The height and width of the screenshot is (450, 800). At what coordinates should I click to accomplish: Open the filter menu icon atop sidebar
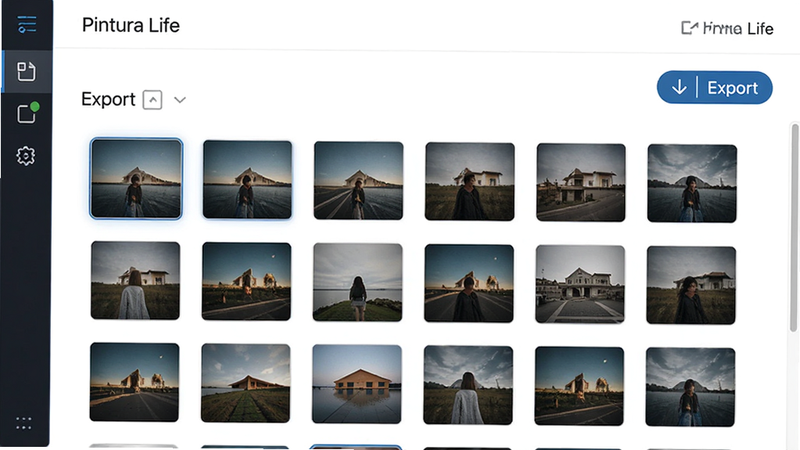pos(27,24)
